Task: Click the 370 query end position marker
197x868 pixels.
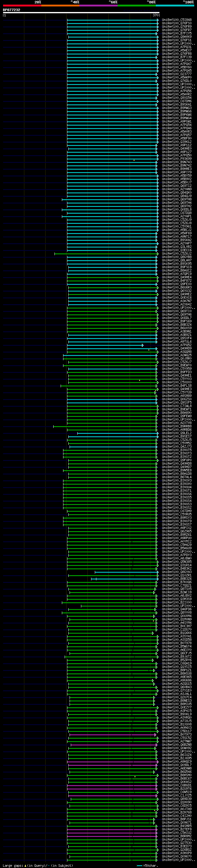Action: tap(155, 15)
